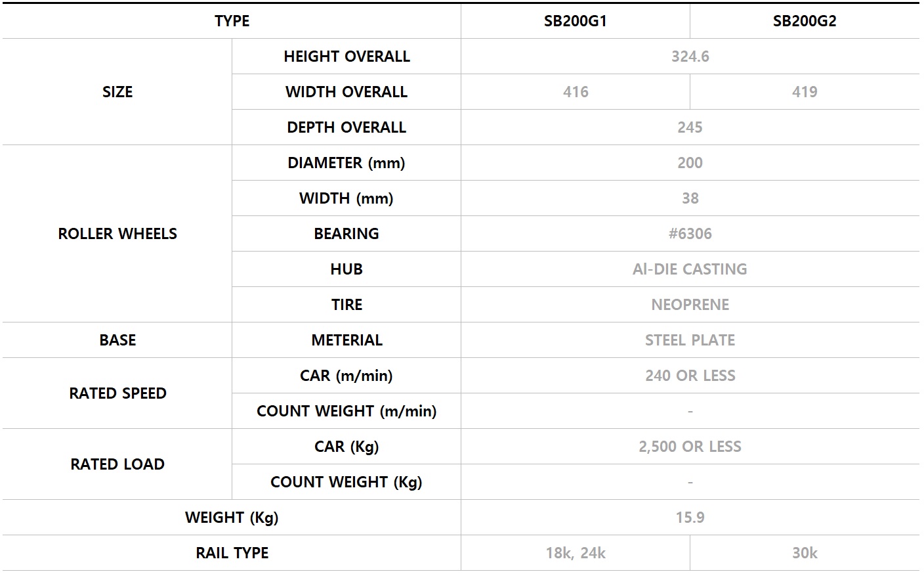Click the SB200G2 column header
924x576 pixels.
pyautogui.click(x=805, y=21)
